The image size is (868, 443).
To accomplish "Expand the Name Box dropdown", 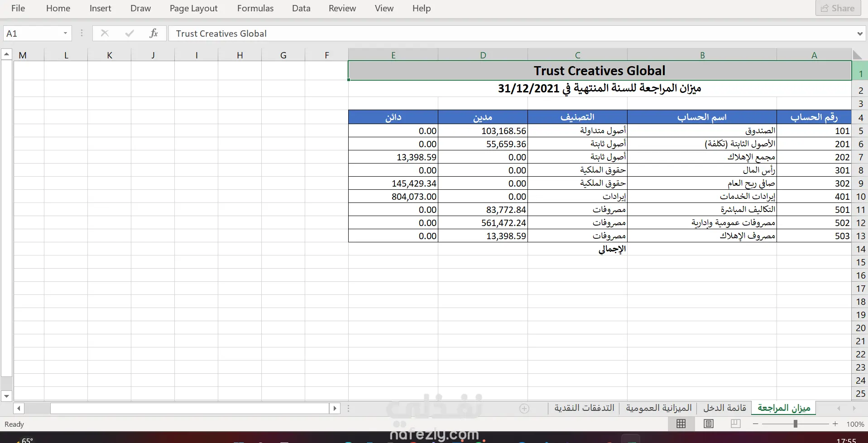I will click(x=65, y=33).
